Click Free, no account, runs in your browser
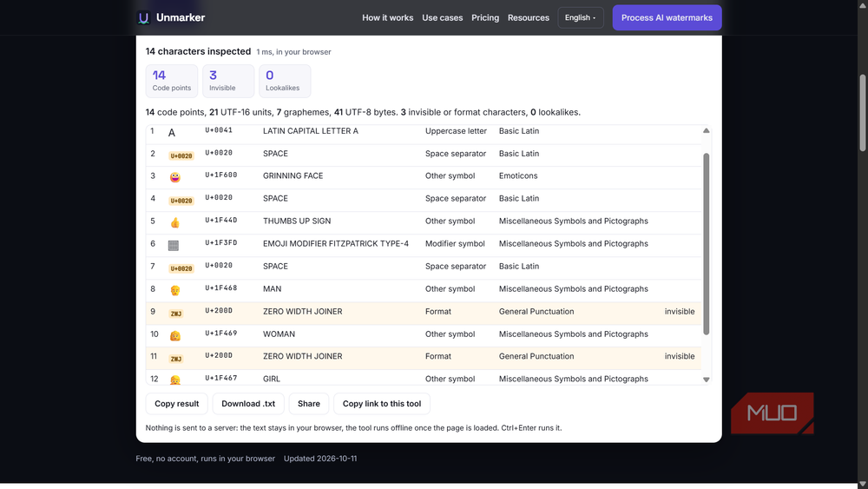 pyautogui.click(x=206, y=459)
